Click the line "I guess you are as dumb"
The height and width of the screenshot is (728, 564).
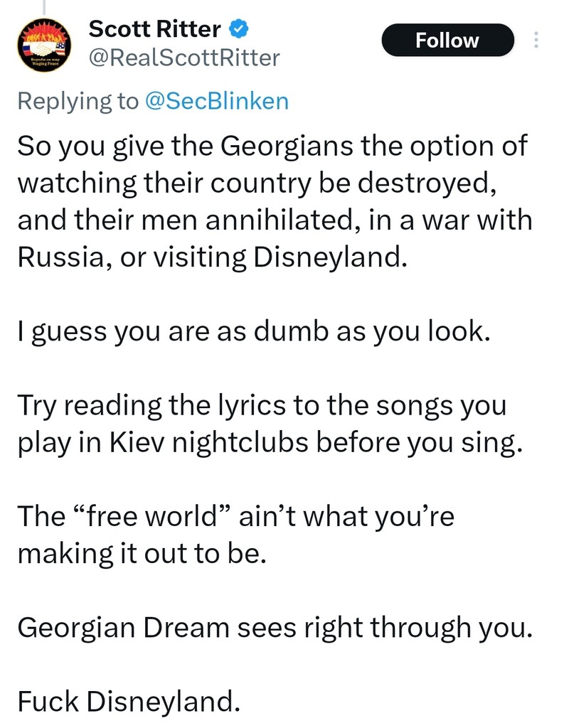(x=253, y=331)
